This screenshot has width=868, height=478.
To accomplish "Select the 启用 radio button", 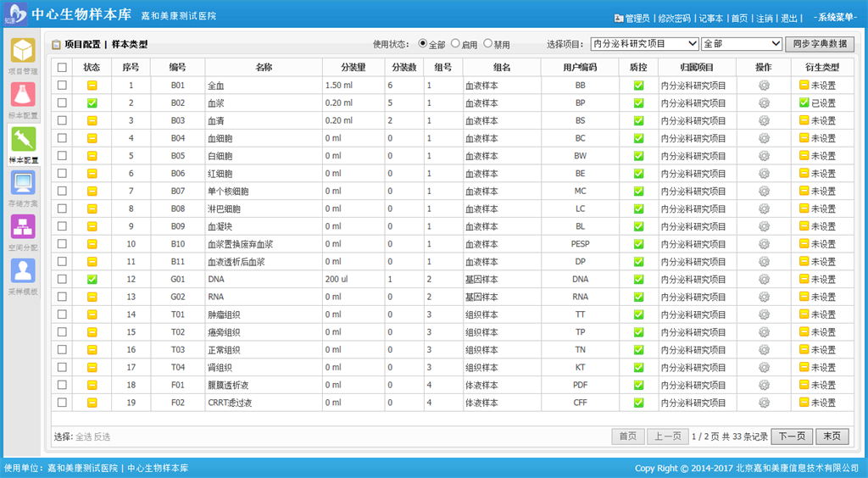I will pos(456,44).
